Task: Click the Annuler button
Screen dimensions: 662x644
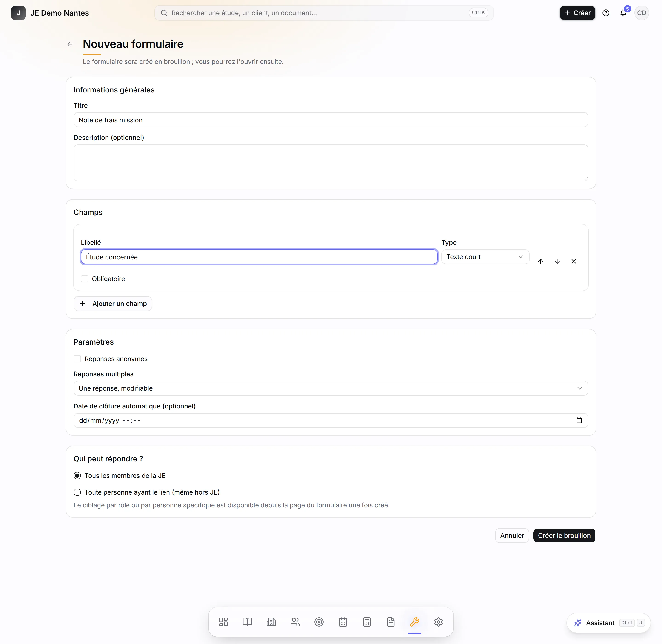Action: point(512,535)
